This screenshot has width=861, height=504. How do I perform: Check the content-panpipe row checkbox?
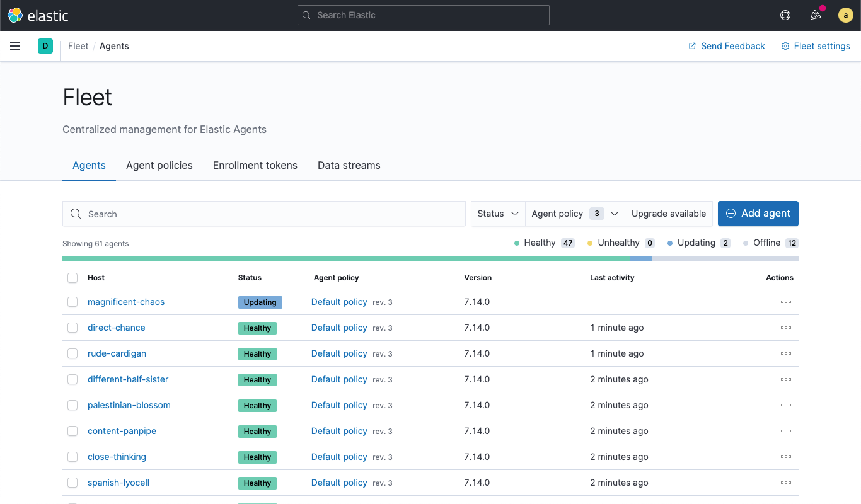pyautogui.click(x=72, y=431)
